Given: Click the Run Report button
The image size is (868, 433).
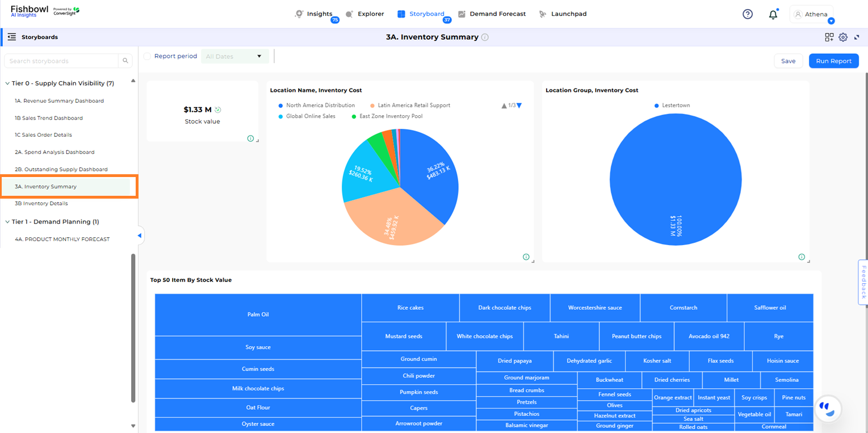Looking at the screenshot, I should pos(833,61).
